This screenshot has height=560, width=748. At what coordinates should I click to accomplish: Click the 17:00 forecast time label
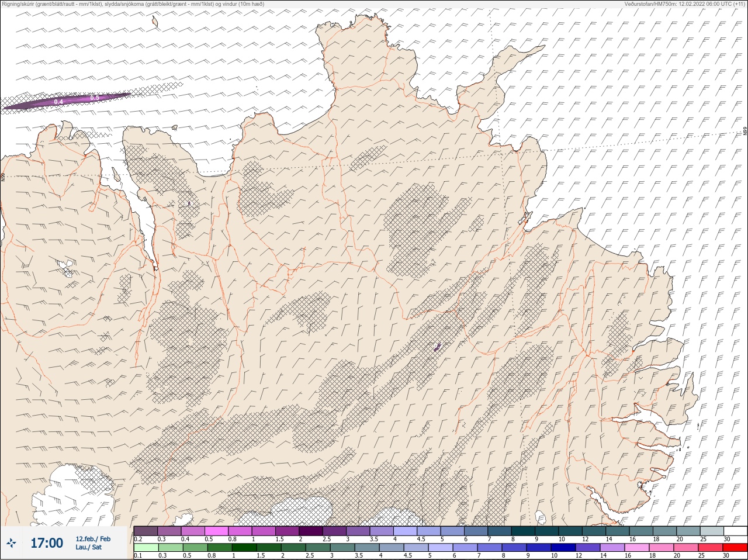(47, 543)
